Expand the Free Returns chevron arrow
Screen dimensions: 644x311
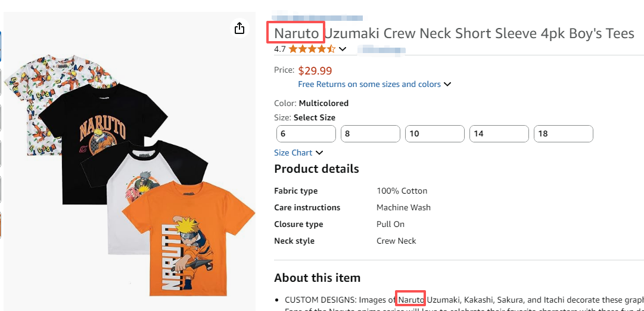(x=448, y=85)
